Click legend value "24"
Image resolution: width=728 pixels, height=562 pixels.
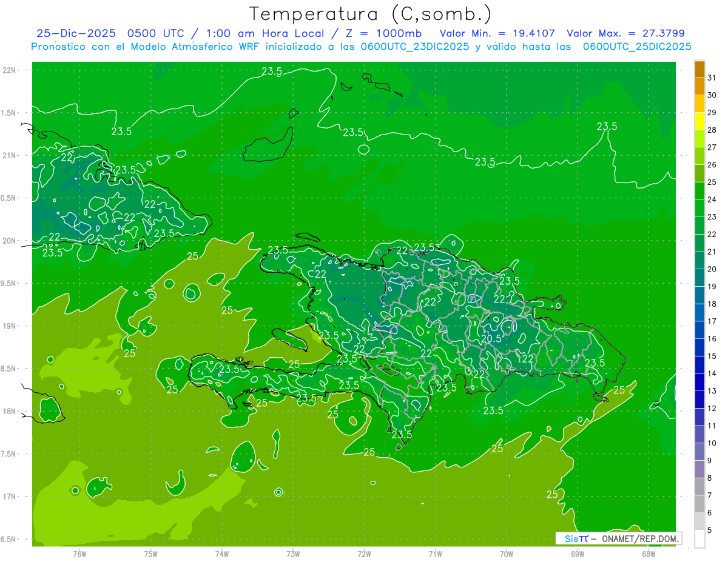pyautogui.click(x=712, y=199)
